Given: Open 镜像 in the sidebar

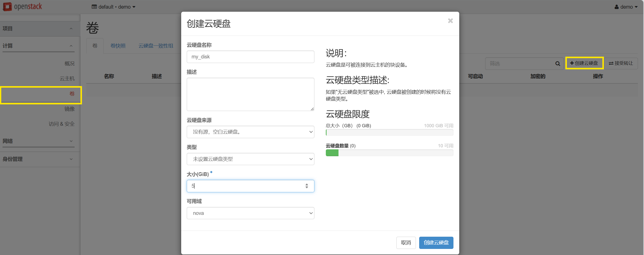Looking at the screenshot, I should (x=70, y=109).
